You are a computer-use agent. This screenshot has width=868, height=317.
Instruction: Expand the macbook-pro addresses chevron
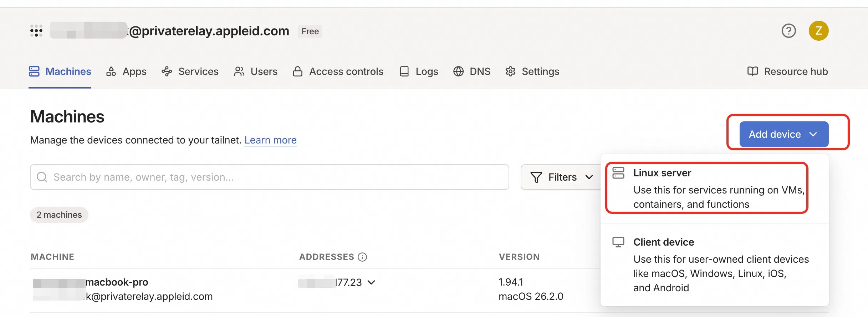click(x=371, y=282)
